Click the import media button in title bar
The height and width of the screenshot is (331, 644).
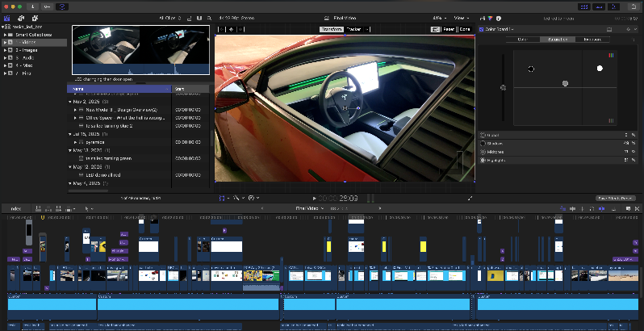click(x=32, y=6)
